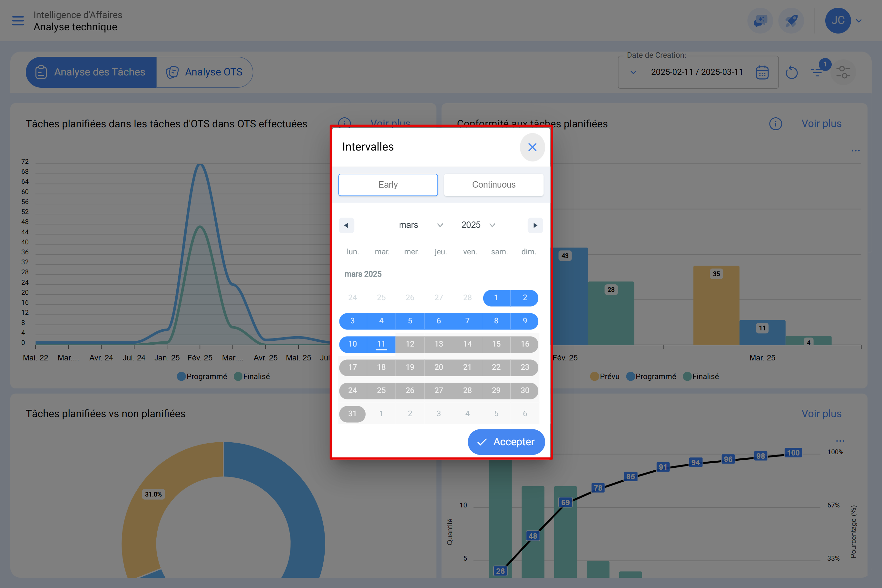The image size is (882, 588).
Task: Click the reset refresh arrow icon
Action: pos(791,72)
